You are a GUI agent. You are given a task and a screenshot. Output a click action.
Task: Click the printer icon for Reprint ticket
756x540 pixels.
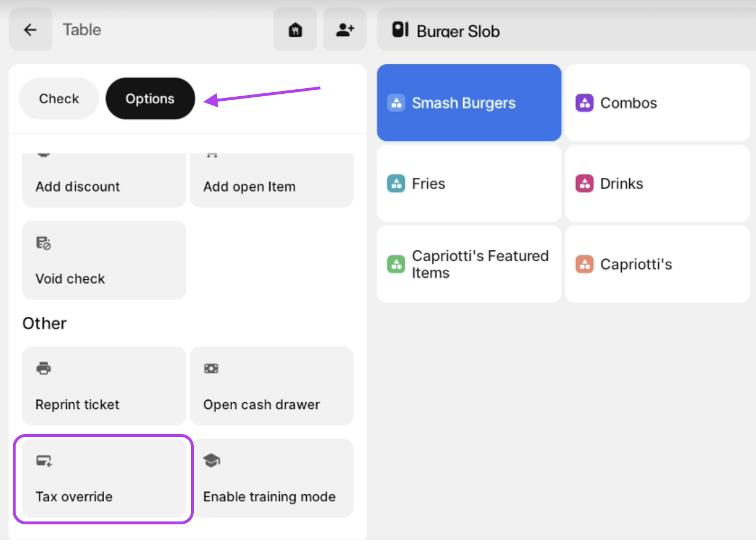point(43,368)
